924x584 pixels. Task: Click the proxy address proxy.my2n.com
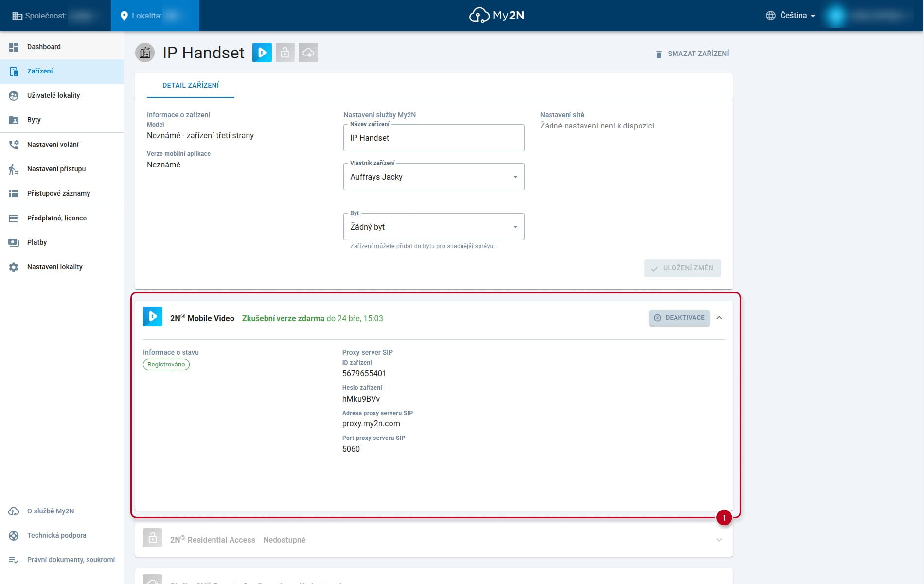tap(371, 423)
